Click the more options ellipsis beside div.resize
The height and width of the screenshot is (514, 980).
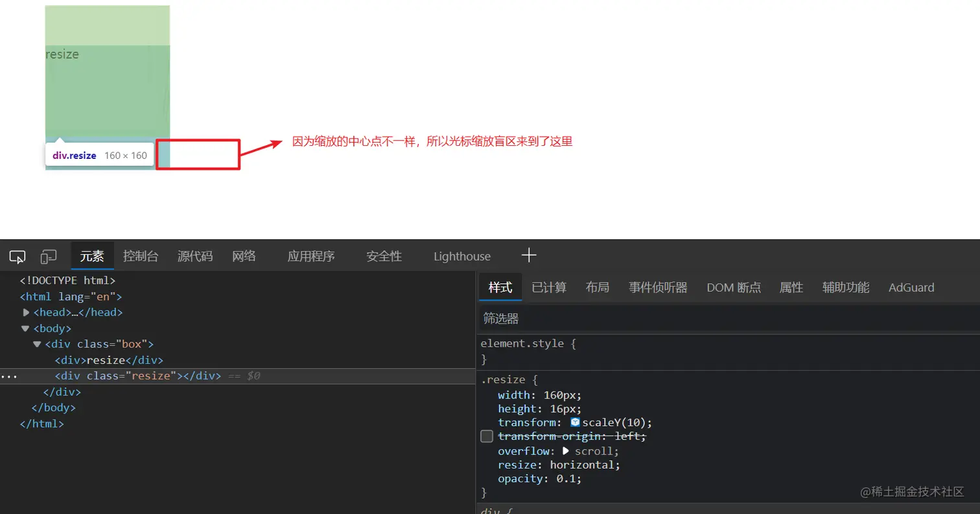[9, 376]
